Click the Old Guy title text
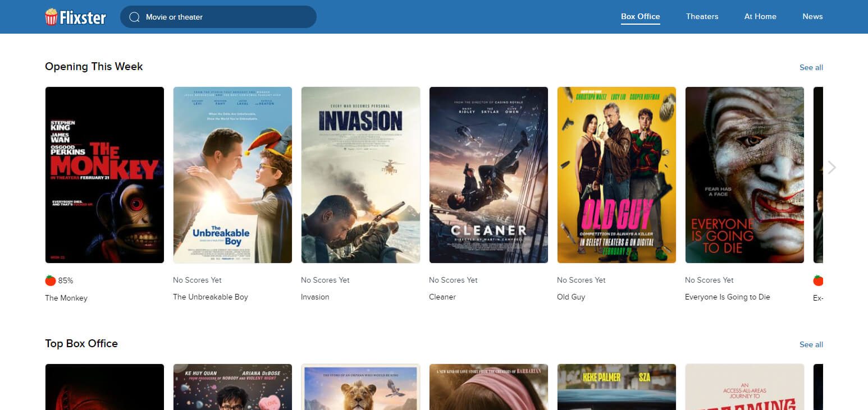 point(571,297)
